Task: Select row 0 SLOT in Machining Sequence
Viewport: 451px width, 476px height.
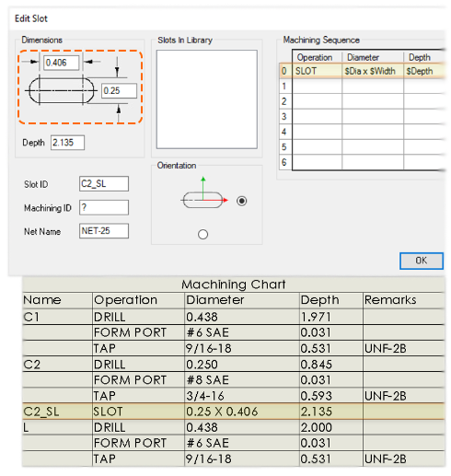Action: point(362,71)
